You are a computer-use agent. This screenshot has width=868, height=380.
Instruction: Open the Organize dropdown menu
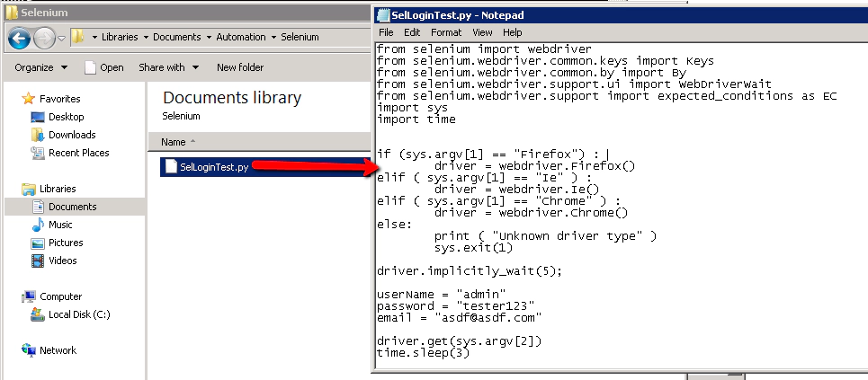point(41,67)
